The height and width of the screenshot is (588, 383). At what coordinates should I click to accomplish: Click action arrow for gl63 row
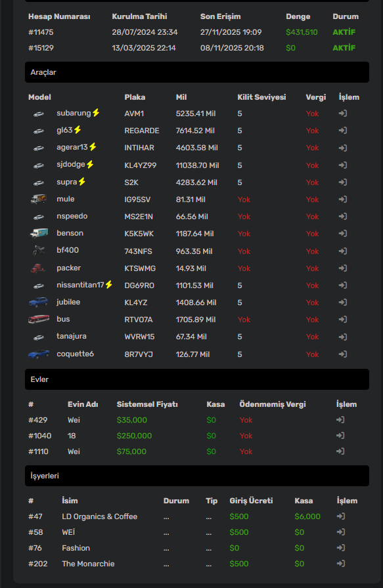(342, 131)
